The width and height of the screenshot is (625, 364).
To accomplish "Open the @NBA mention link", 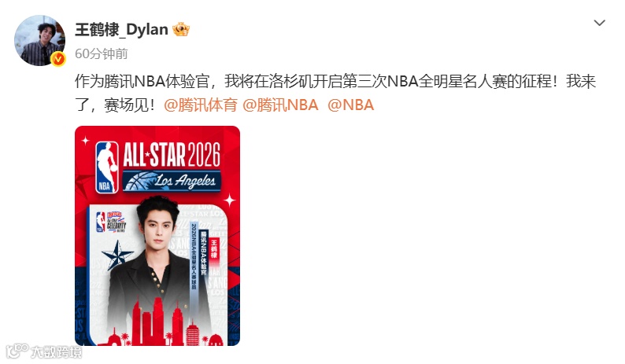I will point(351,105).
